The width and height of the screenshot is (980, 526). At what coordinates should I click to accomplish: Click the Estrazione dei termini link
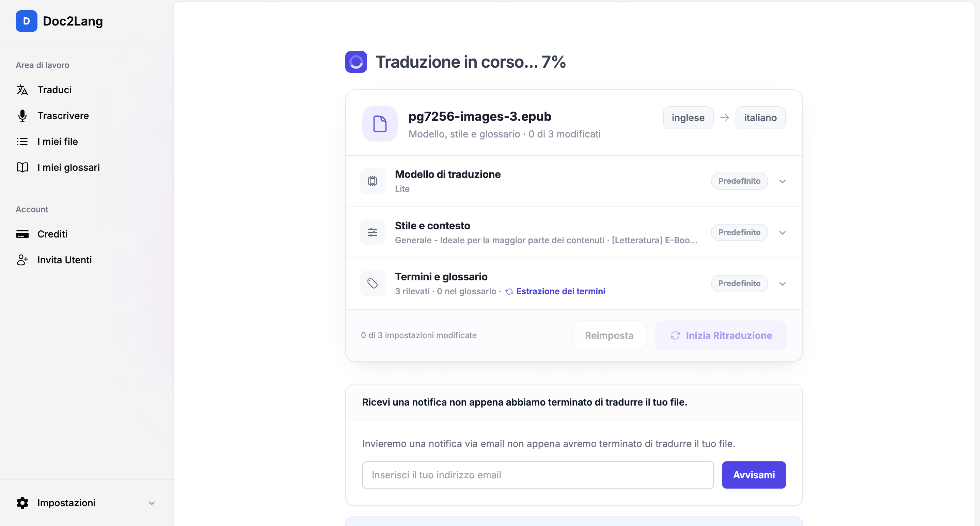pyautogui.click(x=560, y=292)
